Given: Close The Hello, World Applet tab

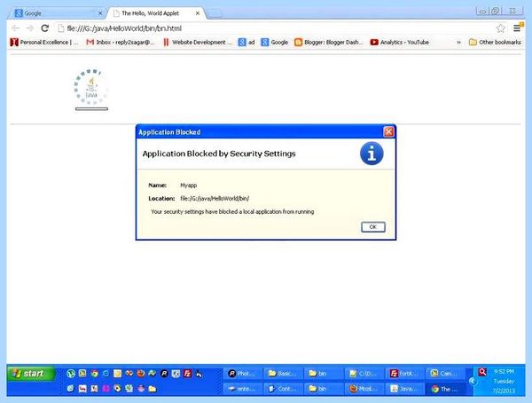Looking at the screenshot, I should 198,13.
